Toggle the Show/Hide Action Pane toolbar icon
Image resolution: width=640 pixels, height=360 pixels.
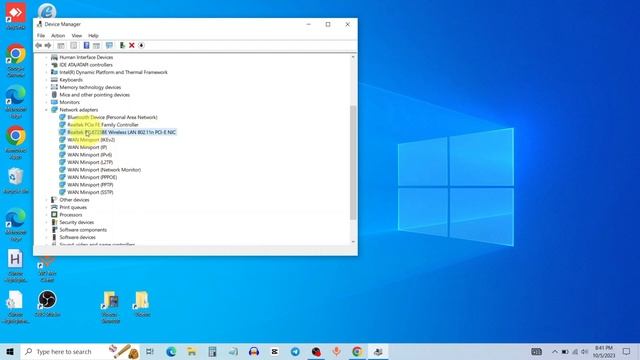click(x=96, y=45)
